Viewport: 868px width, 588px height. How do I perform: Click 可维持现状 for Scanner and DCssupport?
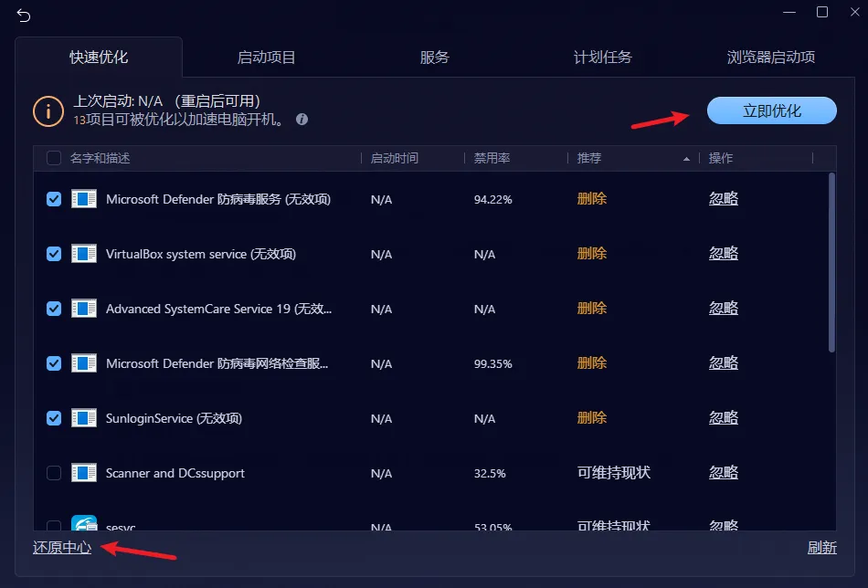pyautogui.click(x=613, y=472)
